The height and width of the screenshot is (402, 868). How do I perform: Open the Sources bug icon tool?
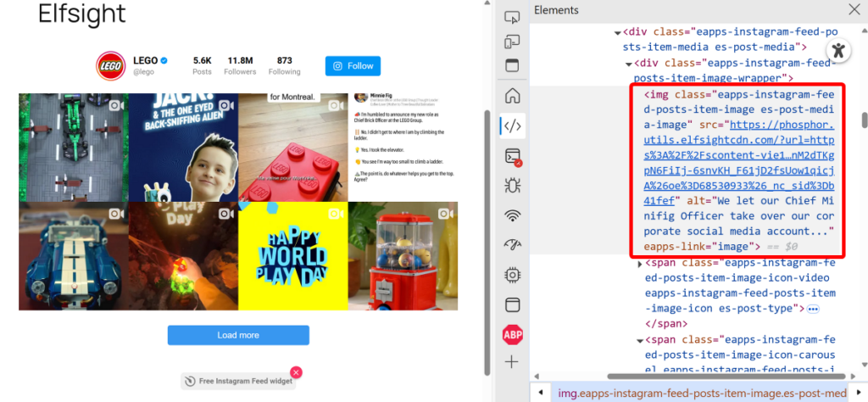(x=513, y=185)
